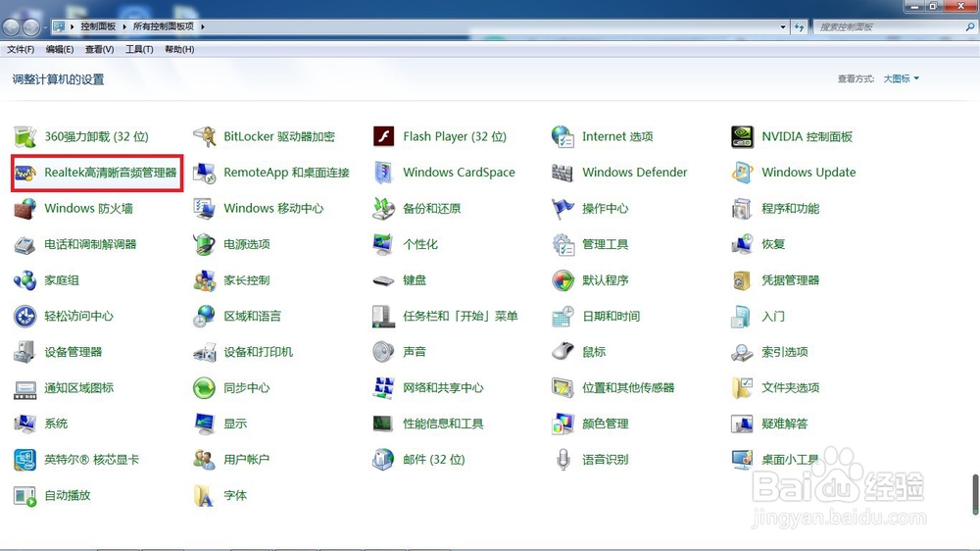The width and height of the screenshot is (980, 551).
Task: Click the Flash Player icon
Action: tap(383, 136)
